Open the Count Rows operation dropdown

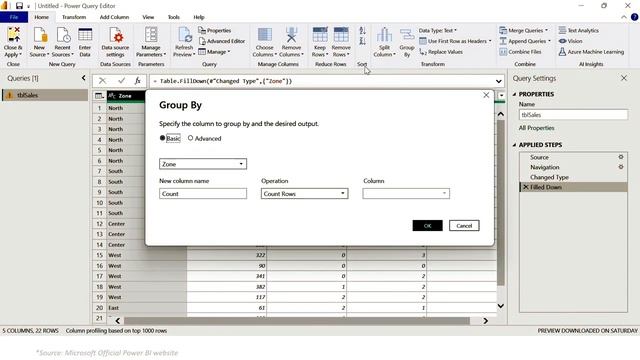point(304,193)
